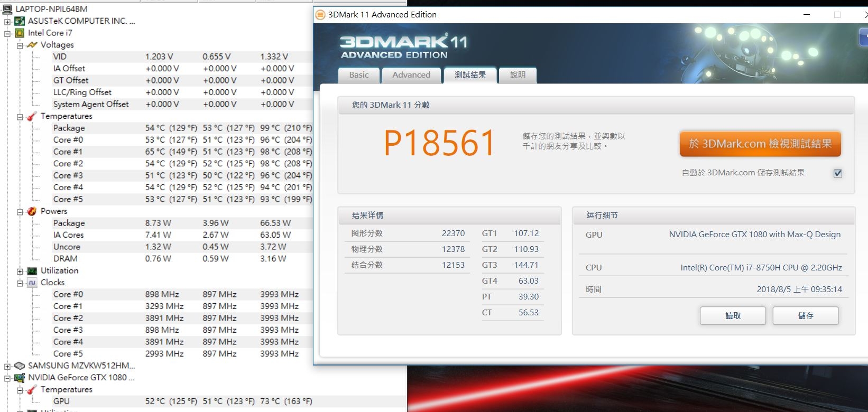Expand the SAMSUNG MZVKW512HM drive node
This screenshot has height=412, width=868.
pos(7,366)
